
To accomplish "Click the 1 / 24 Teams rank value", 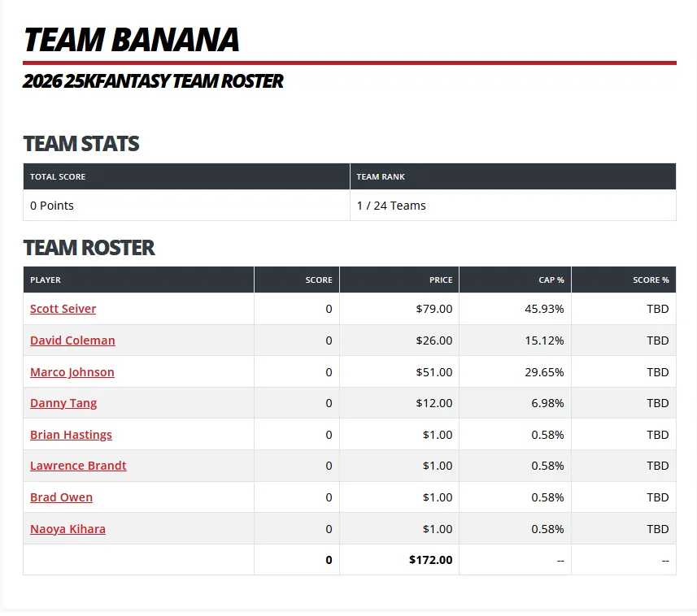I will pyautogui.click(x=391, y=206).
